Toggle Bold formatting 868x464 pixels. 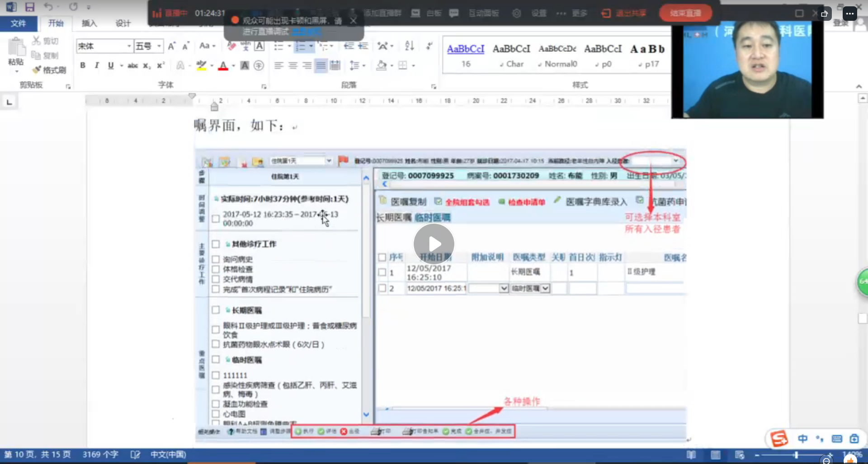[x=83, y=66]
